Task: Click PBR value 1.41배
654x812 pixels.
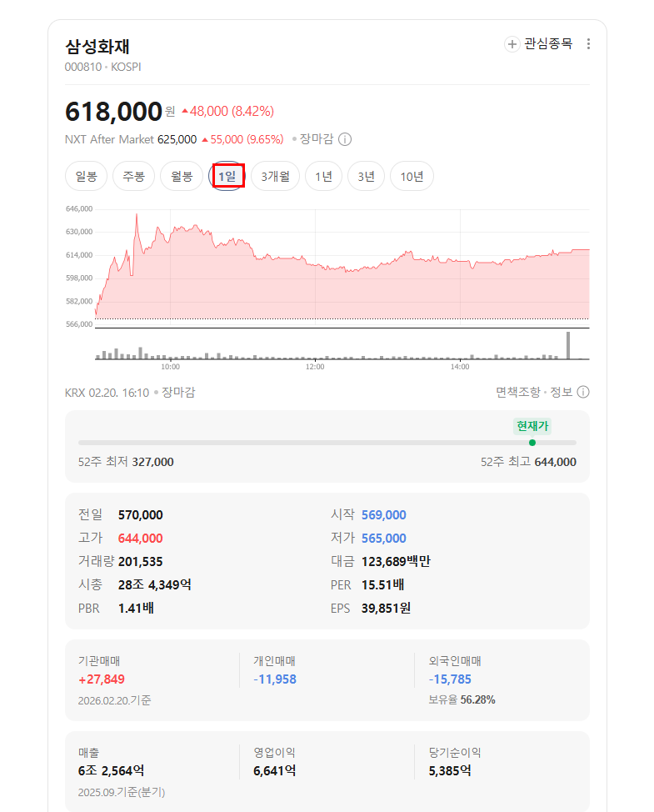Action: tap(136, 608)
